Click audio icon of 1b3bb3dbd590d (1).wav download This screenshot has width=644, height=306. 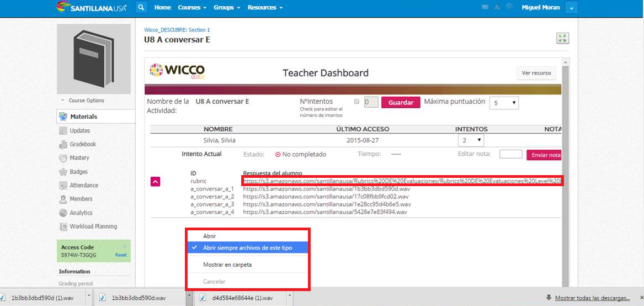3,298
